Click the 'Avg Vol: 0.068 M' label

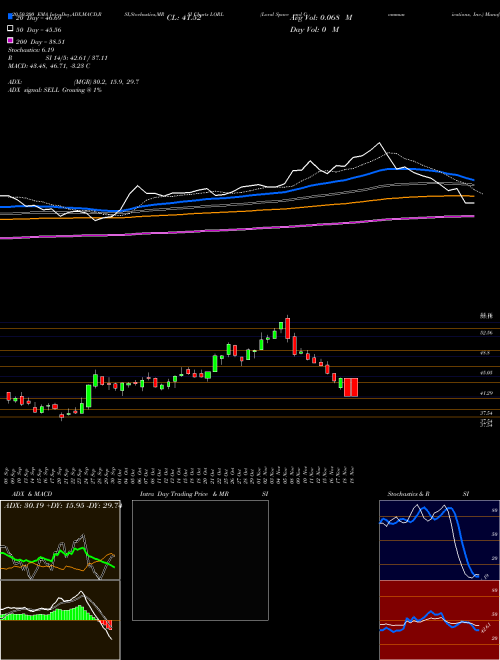click(x=321, y=18)
